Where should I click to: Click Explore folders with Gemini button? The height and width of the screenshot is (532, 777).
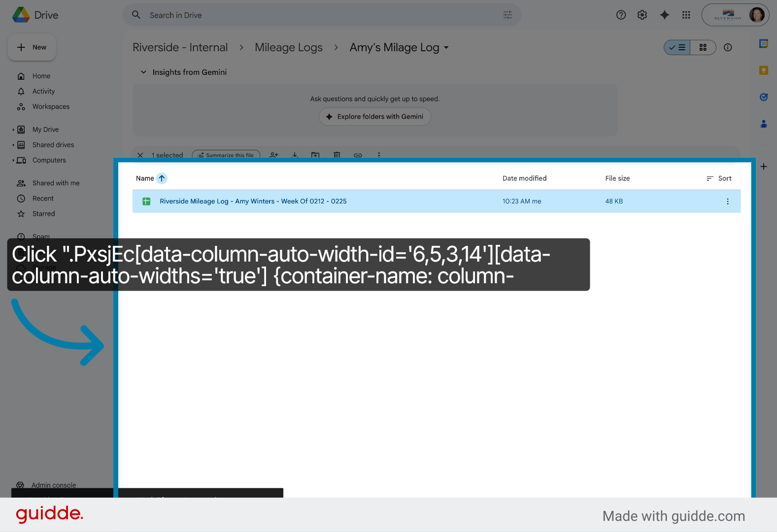[x=375, y=117]
